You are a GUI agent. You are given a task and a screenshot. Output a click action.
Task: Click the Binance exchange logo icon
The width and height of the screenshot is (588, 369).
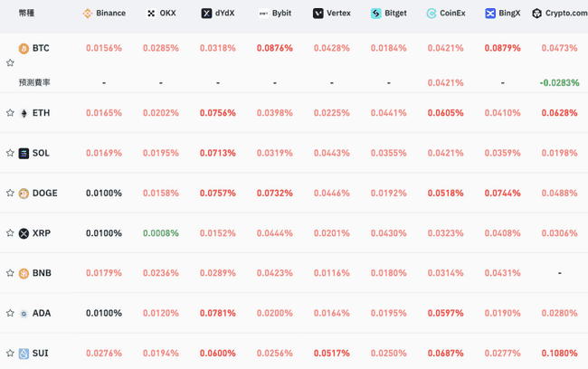click(x=88, y=14)
